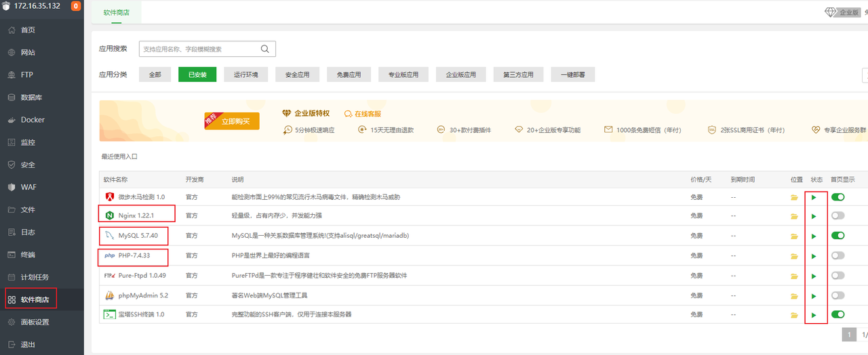
Task: Click the 软件商店 grid icon
Action: [12, 299]
